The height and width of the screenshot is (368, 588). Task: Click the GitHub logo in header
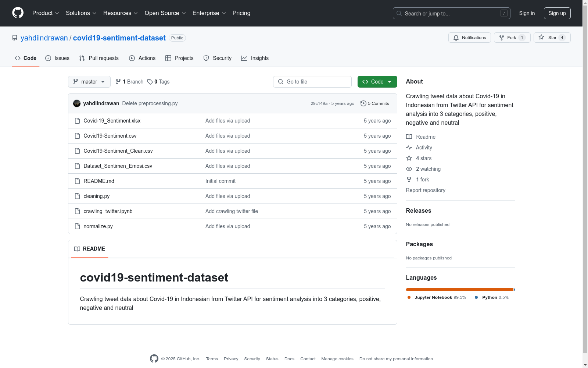[18, 13]
